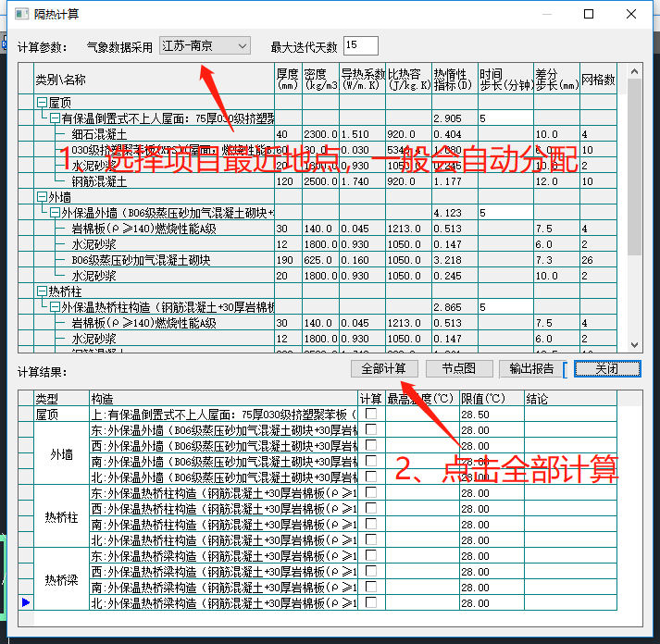This screenshot has width=660, height=644.
Task: Collapse the 屋顶 tree node
Action: click(x=42, y=102)
